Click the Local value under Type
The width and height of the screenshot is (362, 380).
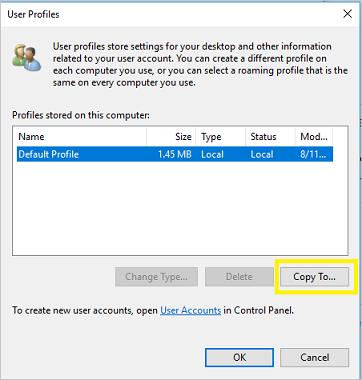coord(212,154)
